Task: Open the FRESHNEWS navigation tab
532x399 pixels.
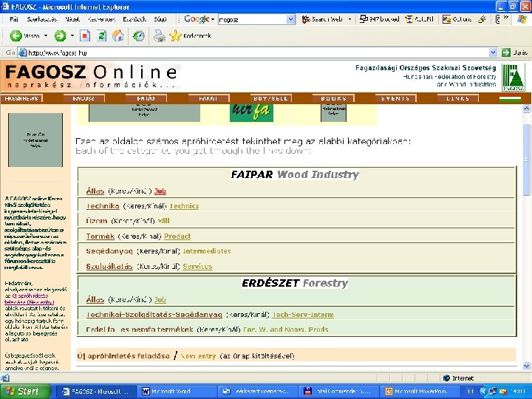Action: pyautogui.click(x=21, y=98)
